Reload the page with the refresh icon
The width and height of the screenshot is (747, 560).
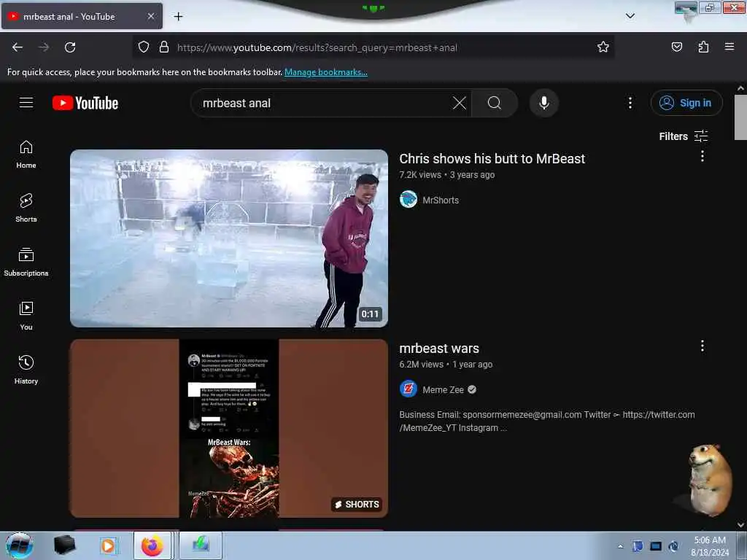click(70, 47)
